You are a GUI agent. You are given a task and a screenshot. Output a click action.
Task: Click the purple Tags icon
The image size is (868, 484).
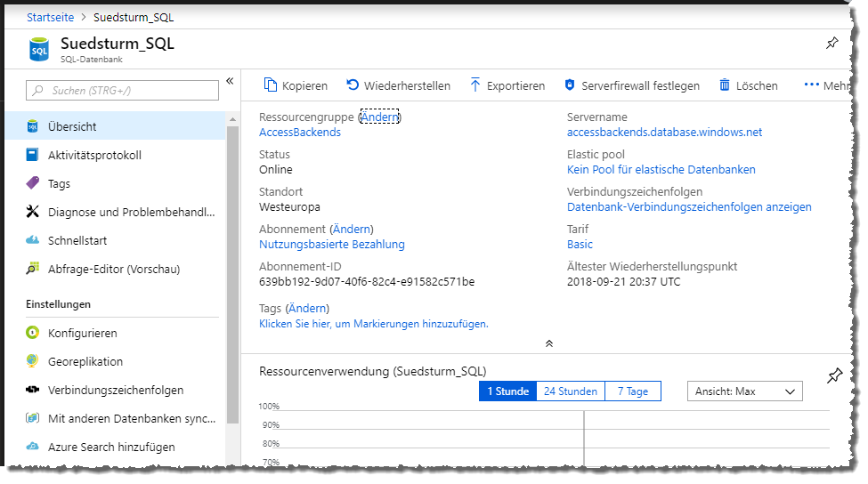pyautogui.click(x=33, y=182)
